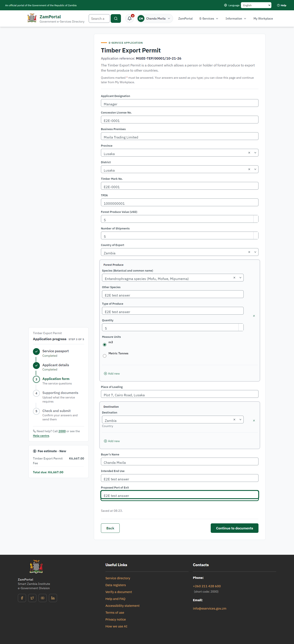Click the ZamPortal coat of arms logo

pyautogui.click(x=32, y=18)
